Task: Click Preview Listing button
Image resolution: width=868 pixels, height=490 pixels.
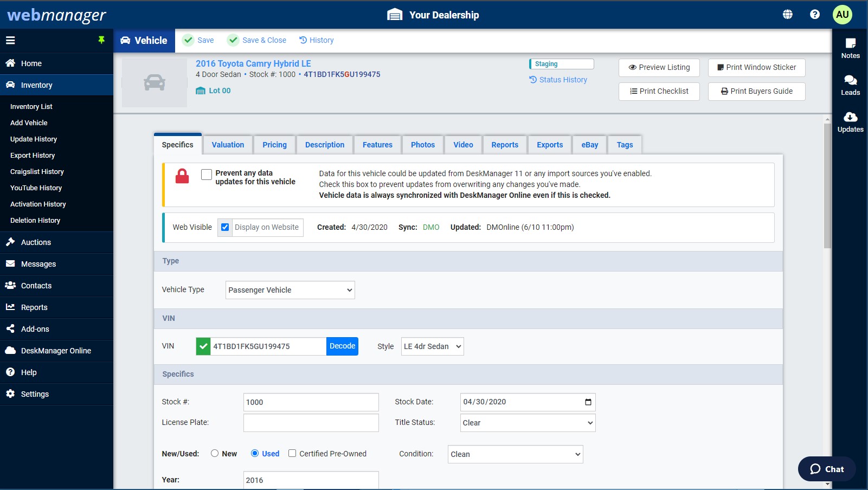Action: coord(659,68)
